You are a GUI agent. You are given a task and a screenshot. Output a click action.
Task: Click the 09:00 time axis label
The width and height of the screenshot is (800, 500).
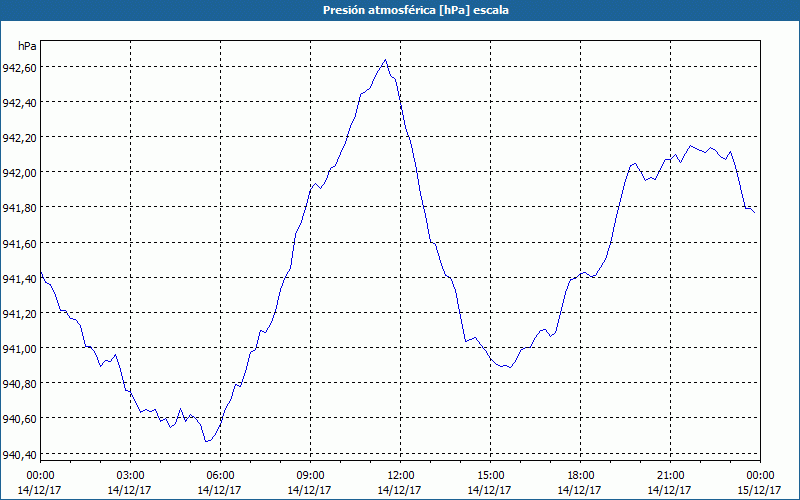click(x=310, y=476)
